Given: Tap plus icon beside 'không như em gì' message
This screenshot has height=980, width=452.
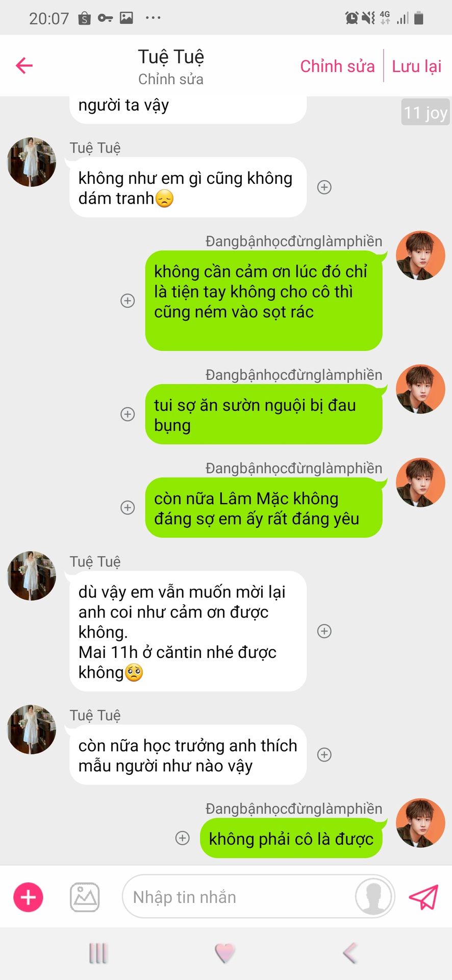Looking at the screenshot, I should [x=324, y=187].
